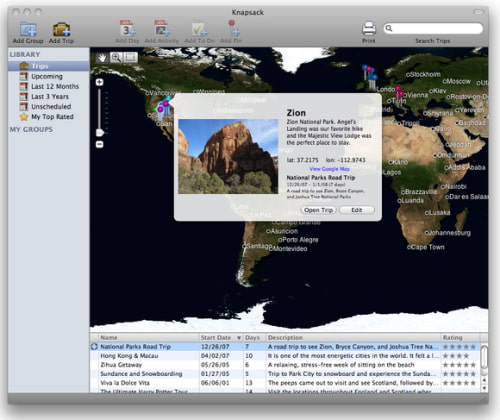Sort by the Start Date column header
Screen dimensions: 500x420
tap(220, 337)
